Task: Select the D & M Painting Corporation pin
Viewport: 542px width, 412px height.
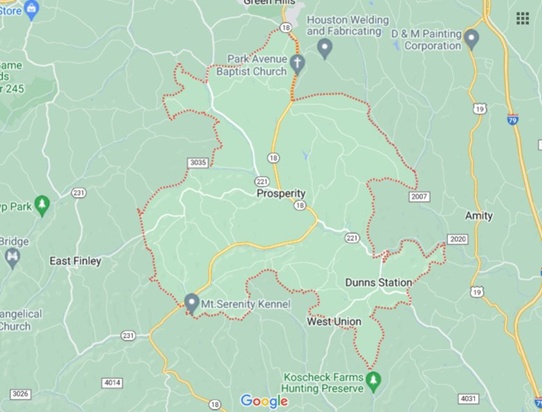Action: [x=471, y=39]
